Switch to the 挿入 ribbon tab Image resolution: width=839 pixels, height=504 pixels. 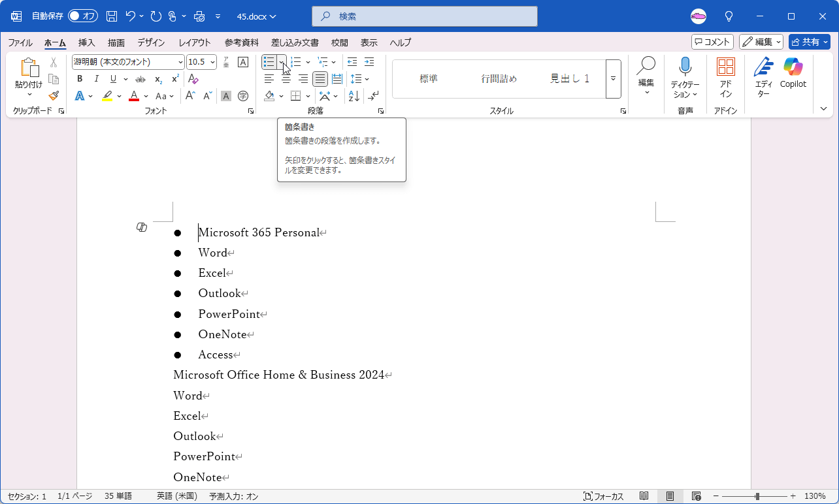click(86, 42)
